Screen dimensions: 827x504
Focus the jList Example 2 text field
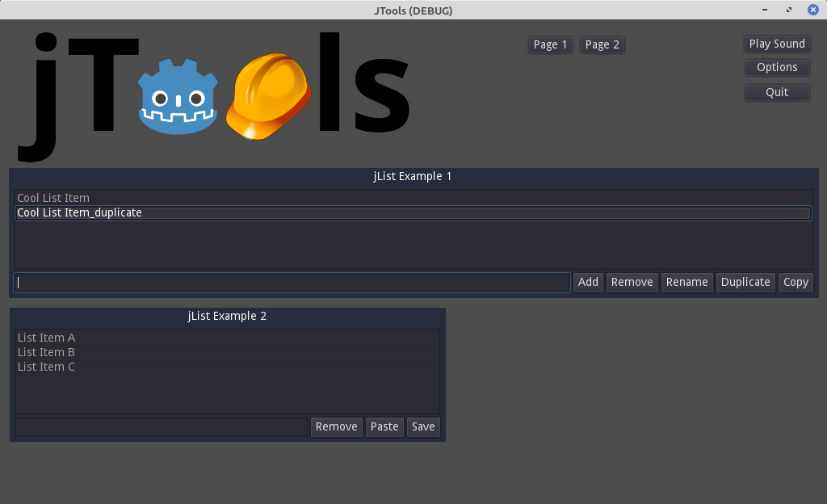[x=161, y=427]
